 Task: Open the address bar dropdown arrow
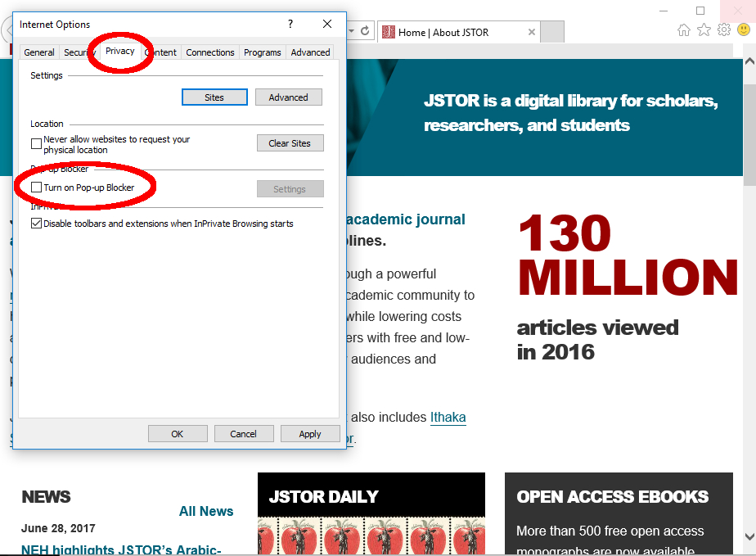pos(352,31)
